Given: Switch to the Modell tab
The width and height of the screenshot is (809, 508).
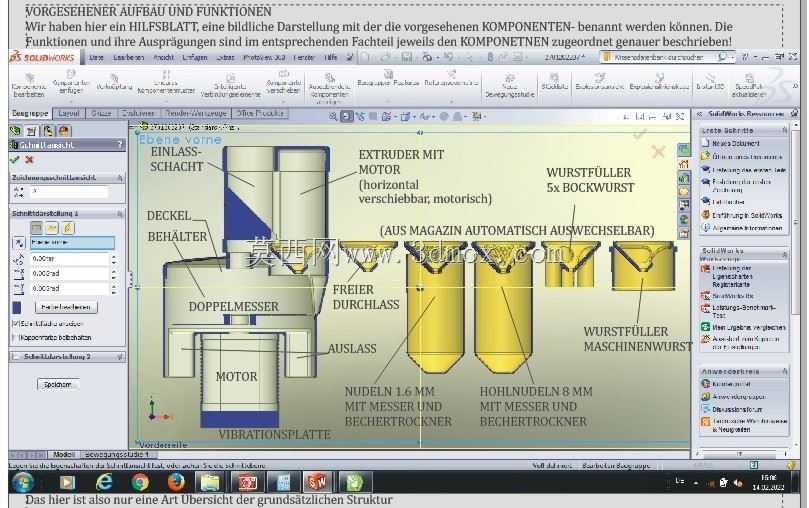Looking at the screenshot, I should pyautogui.click(x=63, y=454).
